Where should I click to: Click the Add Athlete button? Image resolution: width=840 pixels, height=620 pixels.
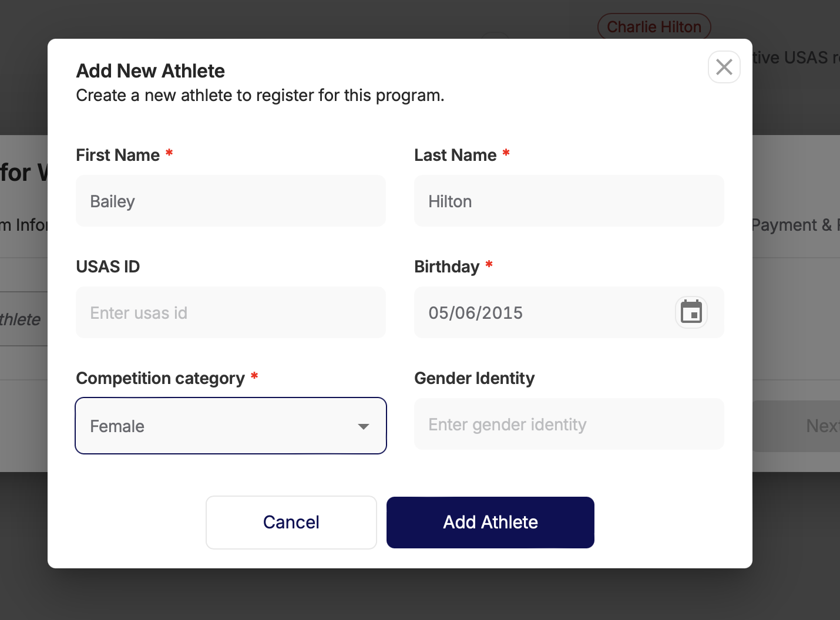click(x=490, y=523)
